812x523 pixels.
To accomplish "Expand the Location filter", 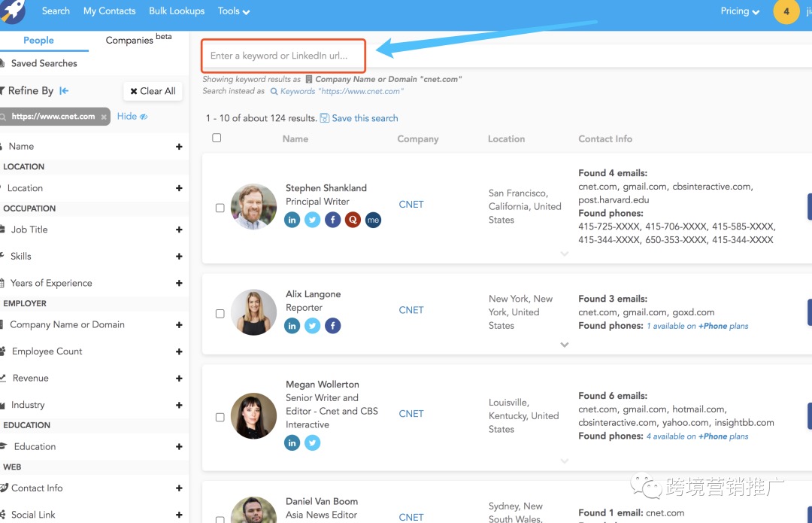I will click(x=179, y=188).
